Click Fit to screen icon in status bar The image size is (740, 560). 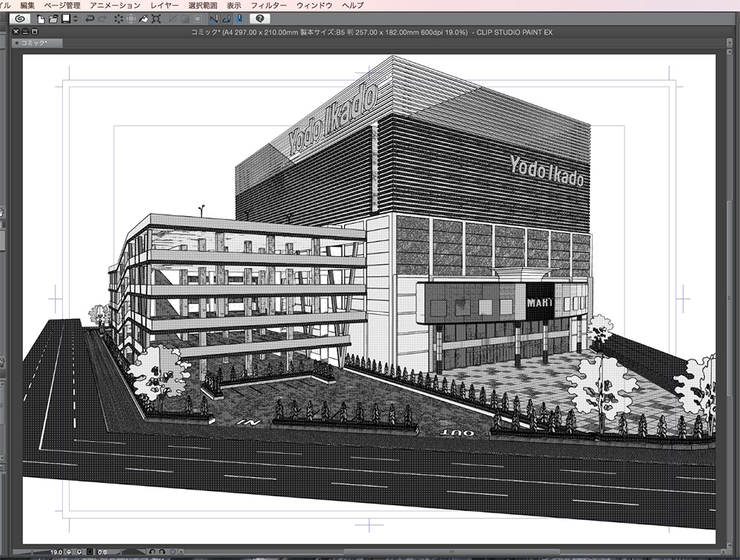90,552
